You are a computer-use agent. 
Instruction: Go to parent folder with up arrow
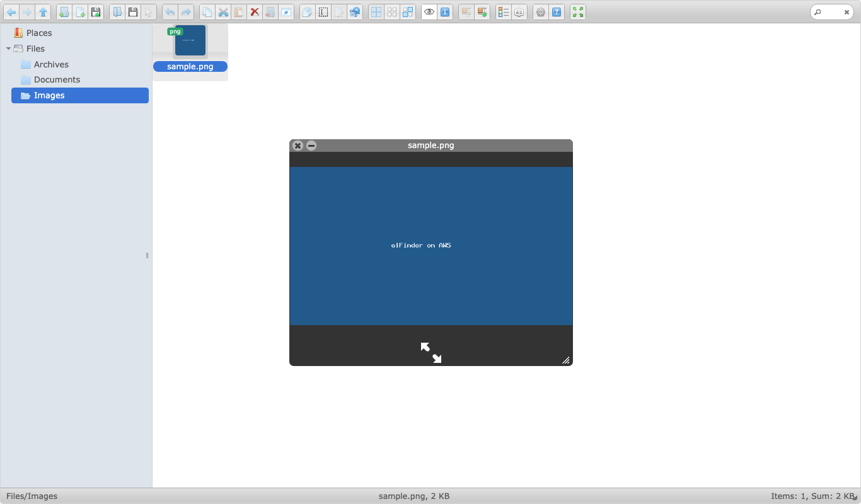(43, 12)
